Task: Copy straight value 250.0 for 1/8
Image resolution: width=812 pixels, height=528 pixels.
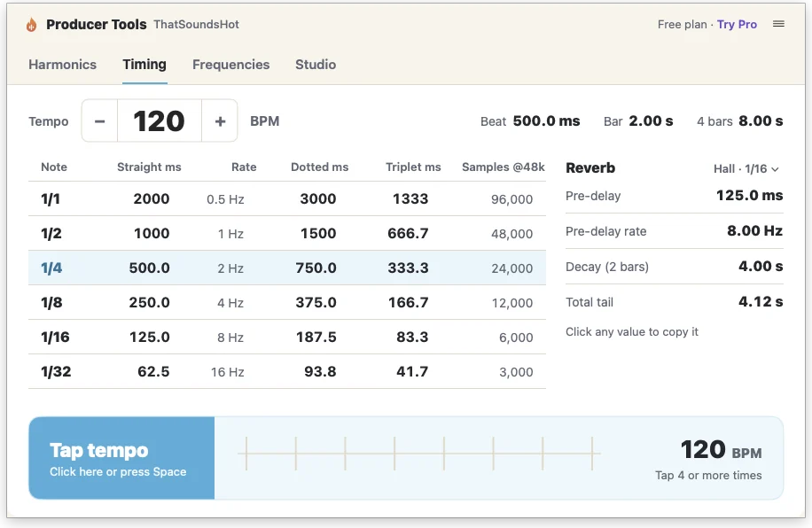Action: [149, 303]
